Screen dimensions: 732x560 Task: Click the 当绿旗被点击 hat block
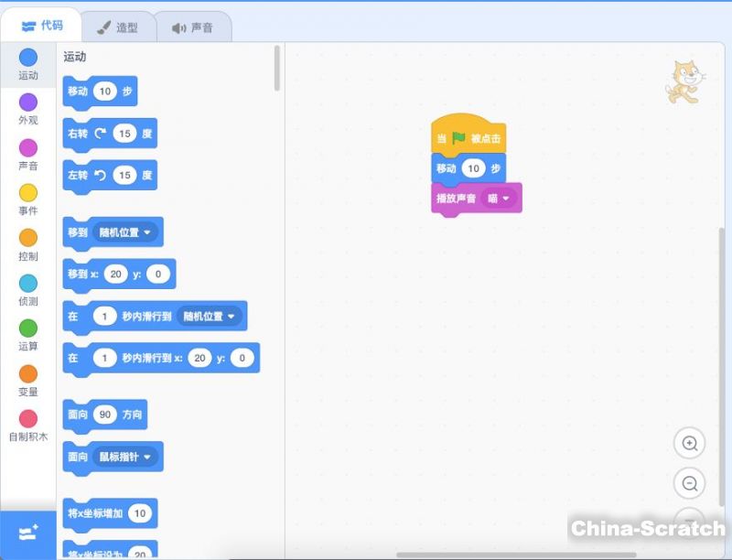tap(468, 137)
